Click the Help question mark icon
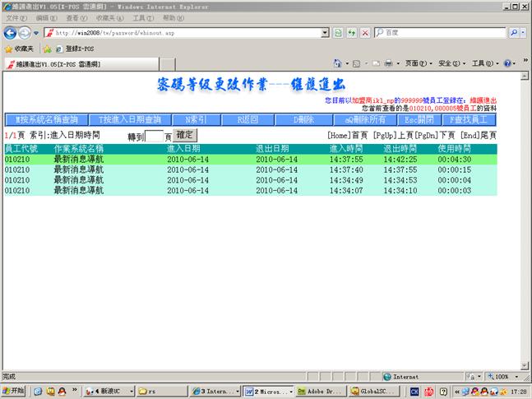This screenshot has height=399, width=532. (507, 63)
